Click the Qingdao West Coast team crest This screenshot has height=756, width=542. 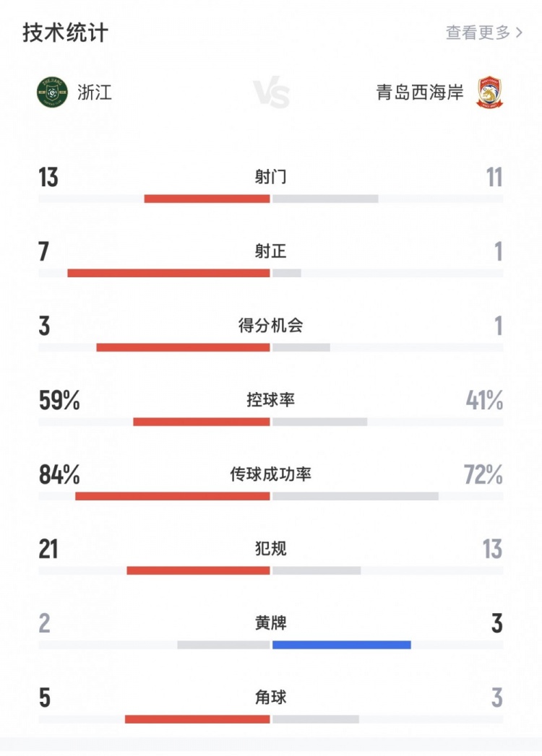coord(491,93)
